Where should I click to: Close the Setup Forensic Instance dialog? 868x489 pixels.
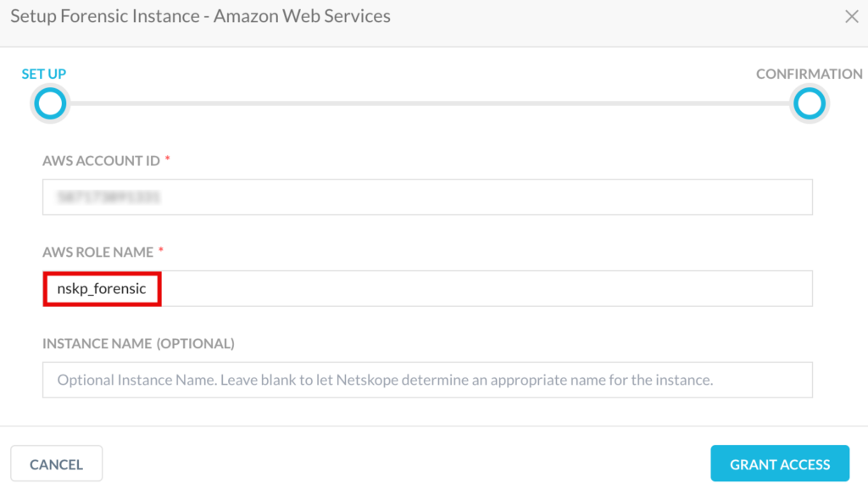tap(851, 17)
